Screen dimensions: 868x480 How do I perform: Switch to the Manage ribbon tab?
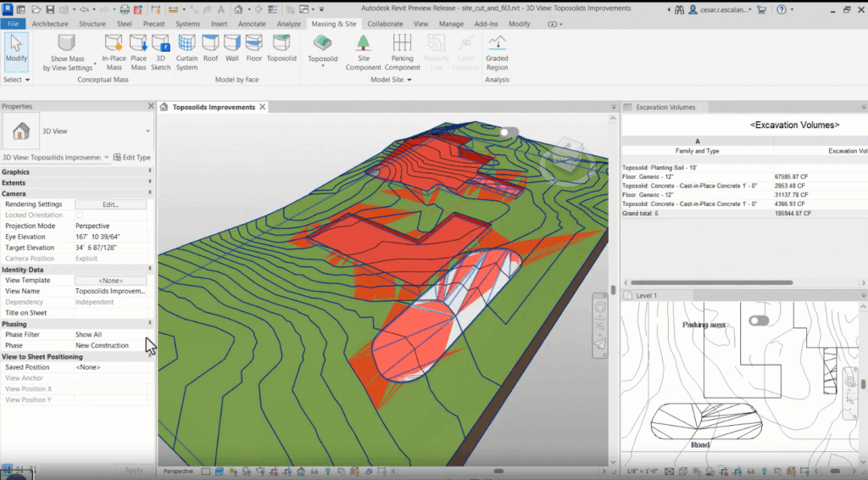[451, 24]
